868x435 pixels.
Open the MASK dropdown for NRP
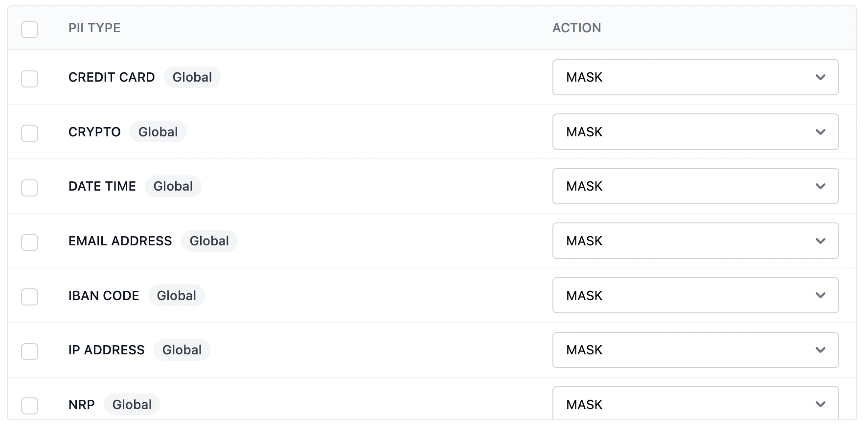pyautogui.click(x=695, y=404)
